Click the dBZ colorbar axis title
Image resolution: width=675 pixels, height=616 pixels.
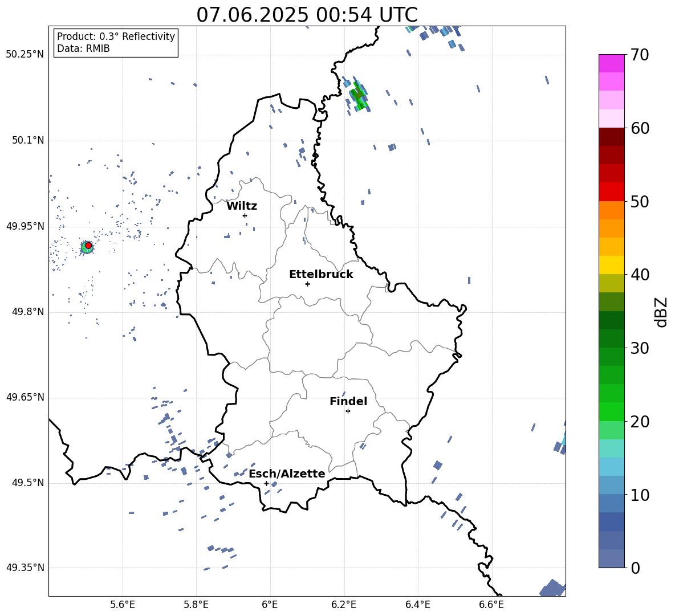pyautogui.click(x=662, y=312)
